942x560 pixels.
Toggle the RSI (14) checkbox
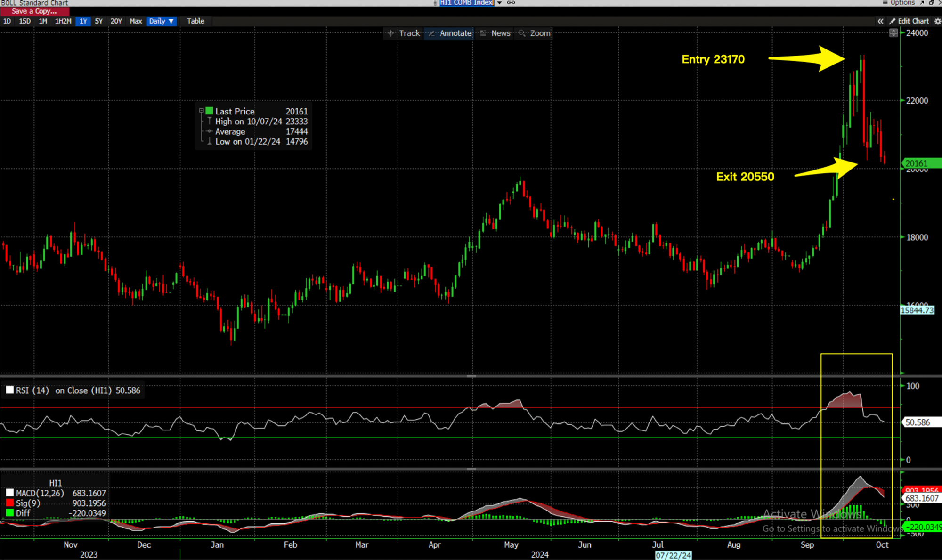[x=9, y=390]
